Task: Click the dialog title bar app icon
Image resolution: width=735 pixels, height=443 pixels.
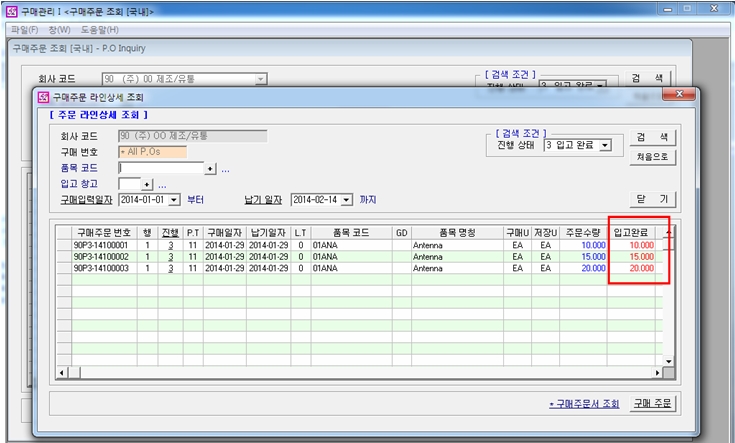Action: [44, 97]
